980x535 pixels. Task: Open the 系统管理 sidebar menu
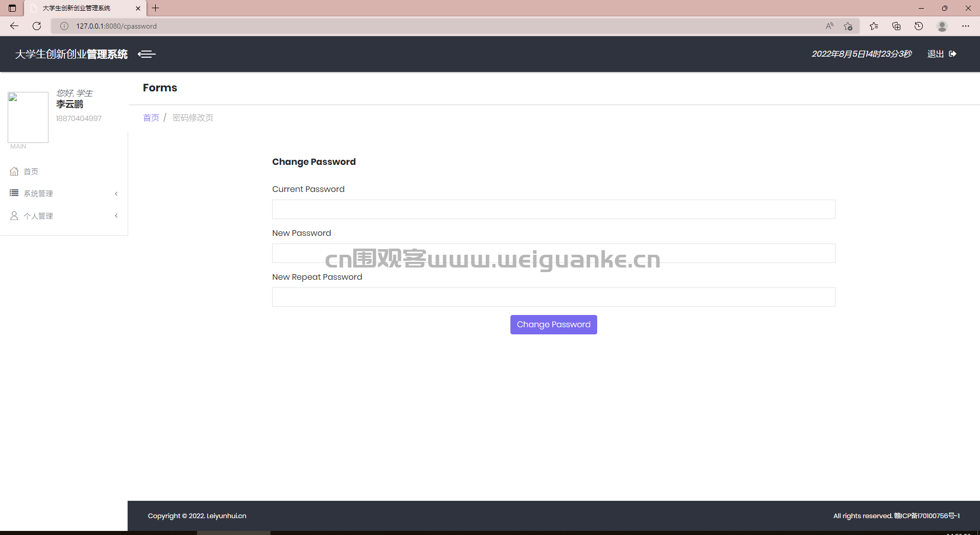coord(64,193)
